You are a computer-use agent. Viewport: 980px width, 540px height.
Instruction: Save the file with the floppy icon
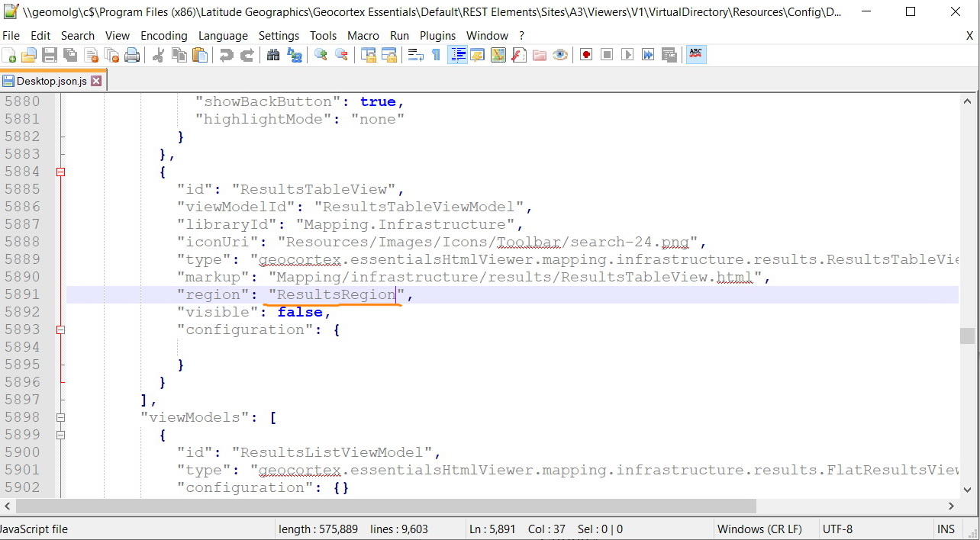pos(50,55)
